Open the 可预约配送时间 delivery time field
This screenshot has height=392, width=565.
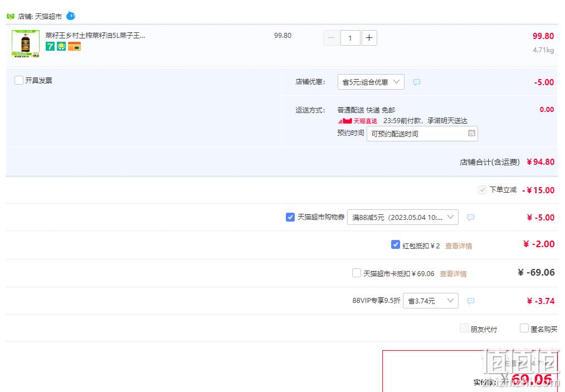coord(422,134)
